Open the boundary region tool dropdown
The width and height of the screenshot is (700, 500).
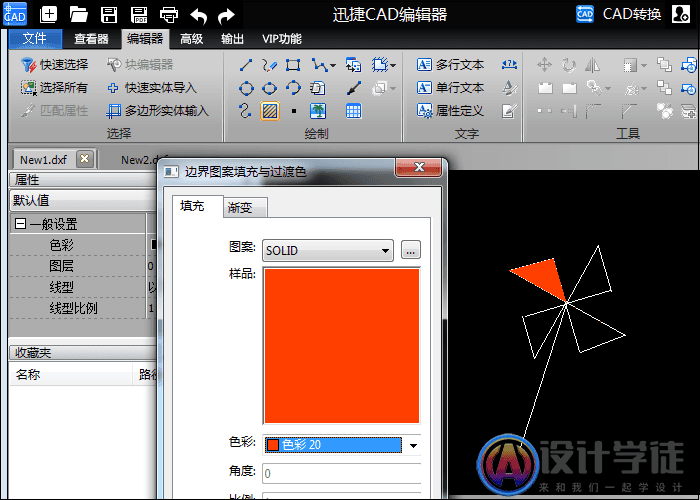click(x=392, y=66)
